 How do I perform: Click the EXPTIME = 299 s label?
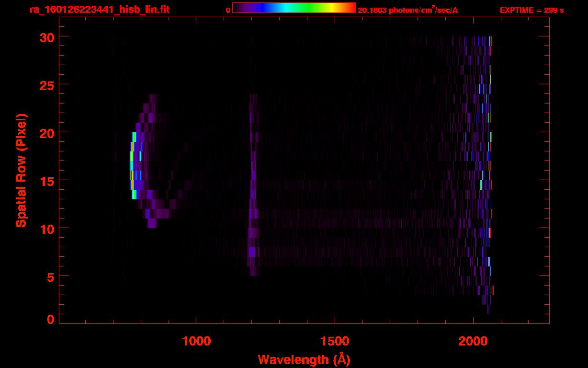[x=531, y=10]
